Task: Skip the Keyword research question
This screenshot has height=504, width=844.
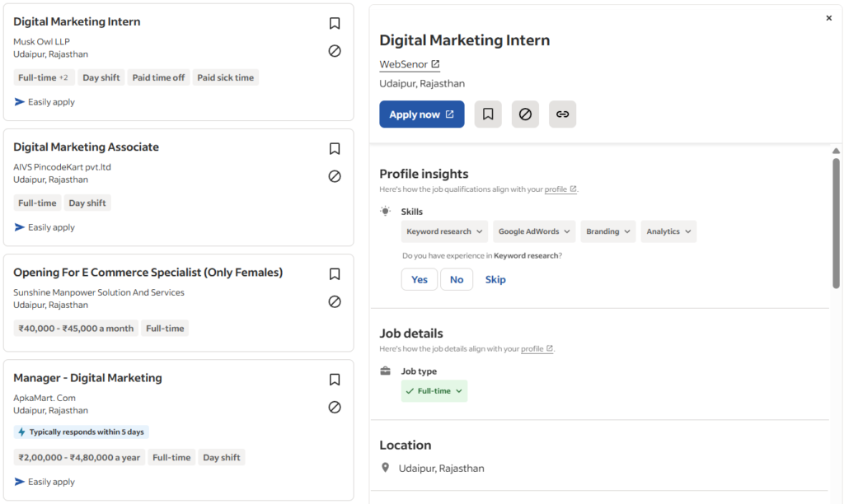Action: [x=495, y=280]
